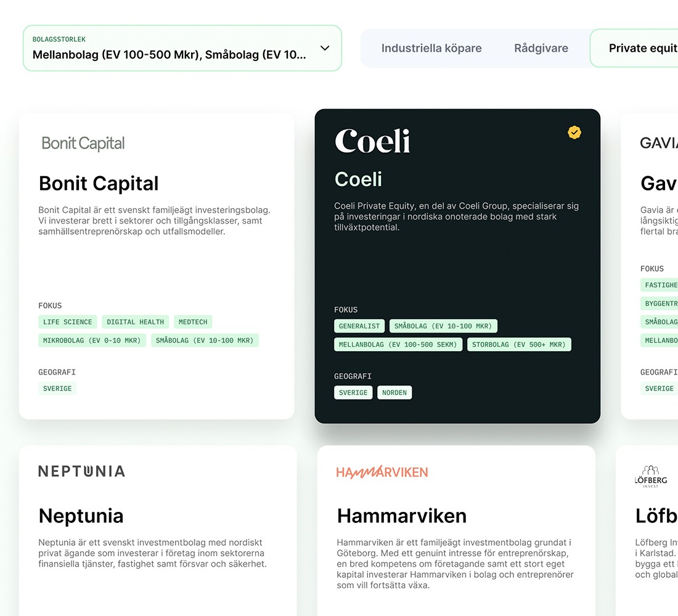Click Mellanbolag (EV 100-500 SEKm) tag

(x=398, y=344)
